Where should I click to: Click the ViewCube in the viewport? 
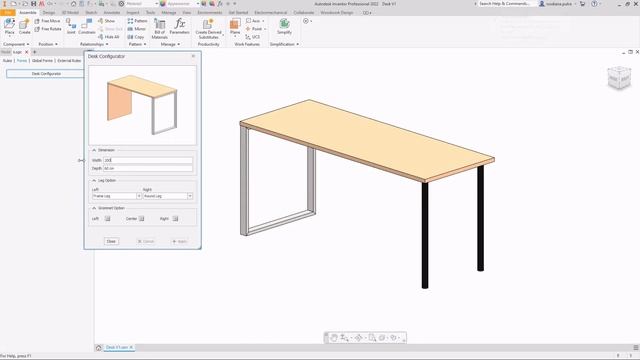pos(619,78)
